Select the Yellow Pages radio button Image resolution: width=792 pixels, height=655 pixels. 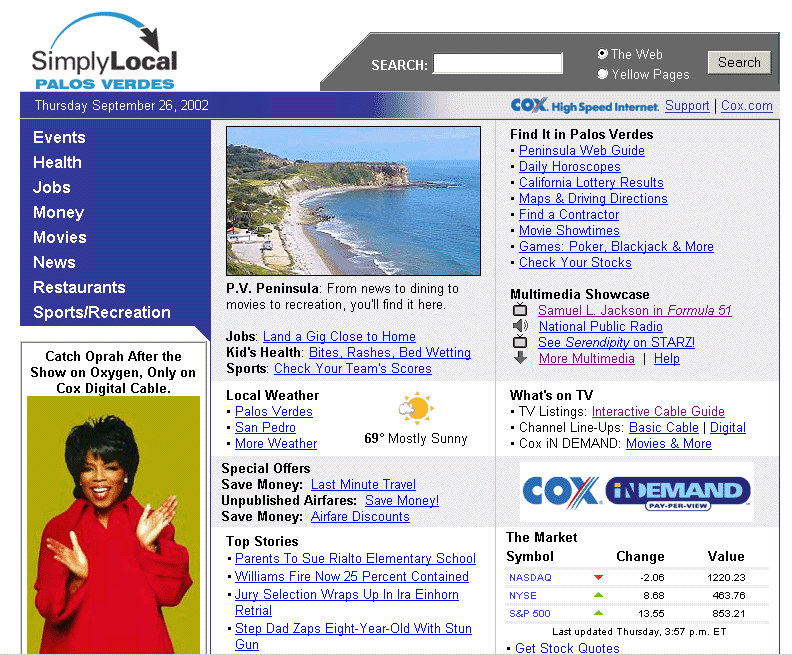602,74
